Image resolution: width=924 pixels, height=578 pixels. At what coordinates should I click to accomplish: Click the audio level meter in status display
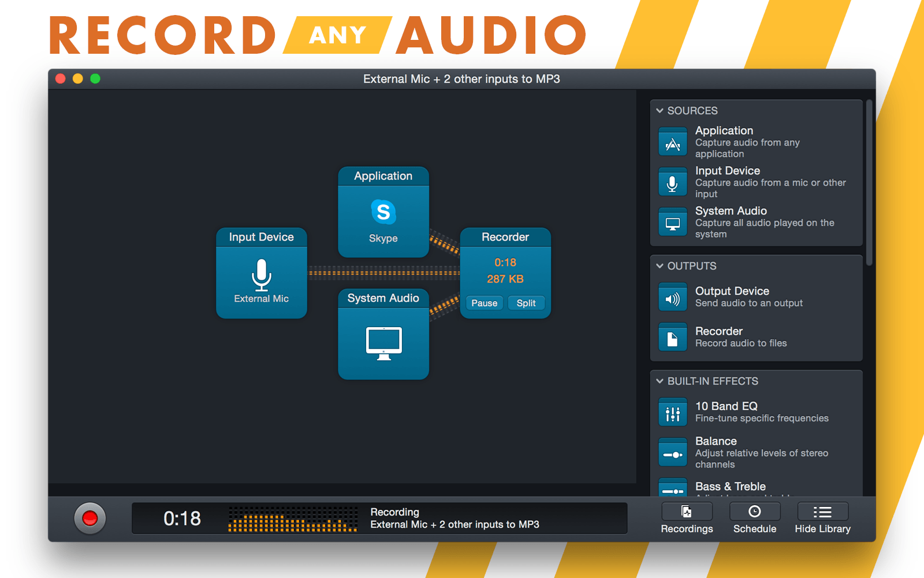(x=293, y=519)
